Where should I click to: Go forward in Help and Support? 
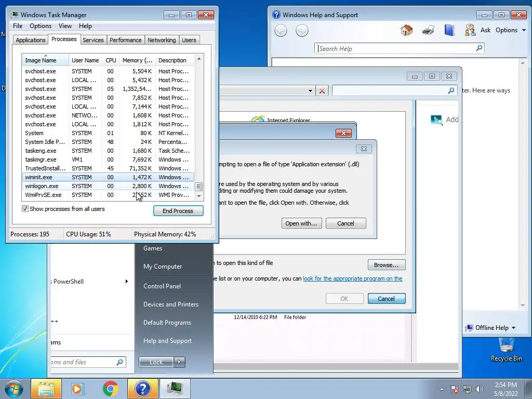(x=302, y=31)
